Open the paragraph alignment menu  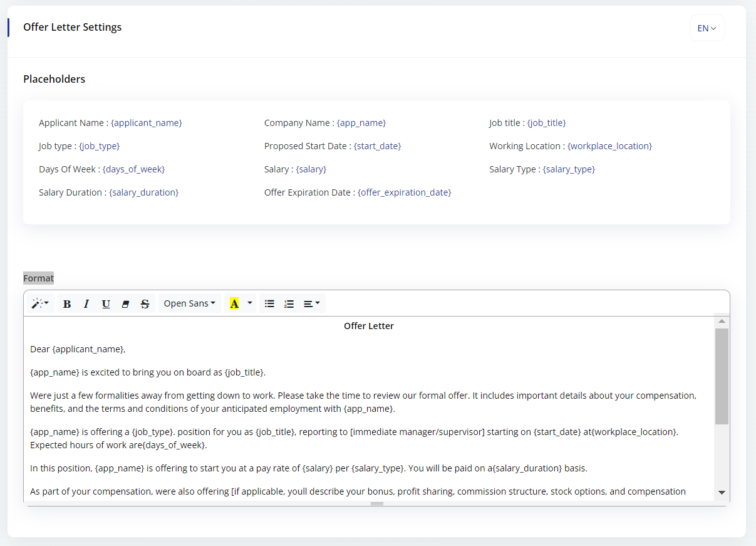311,303
